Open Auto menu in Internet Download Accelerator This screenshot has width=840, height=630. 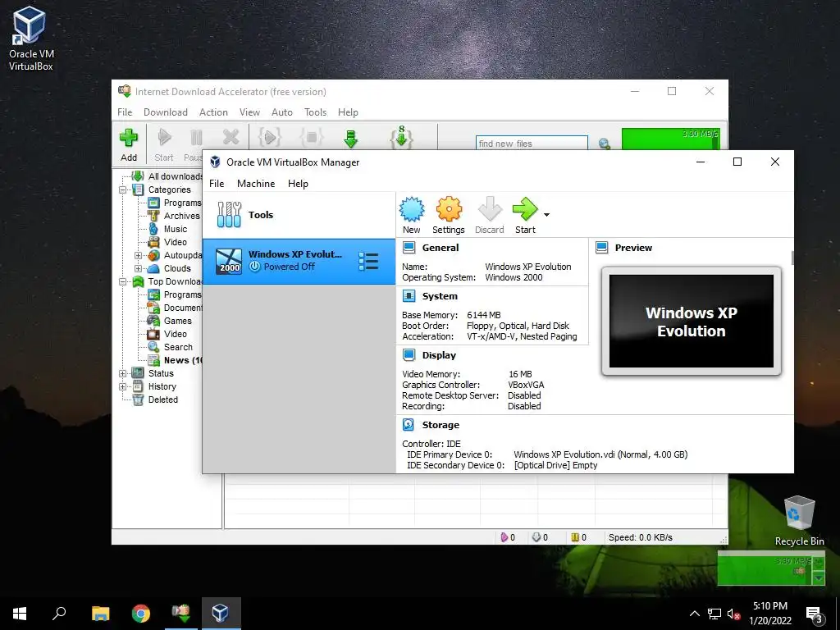tap(282, 112)
